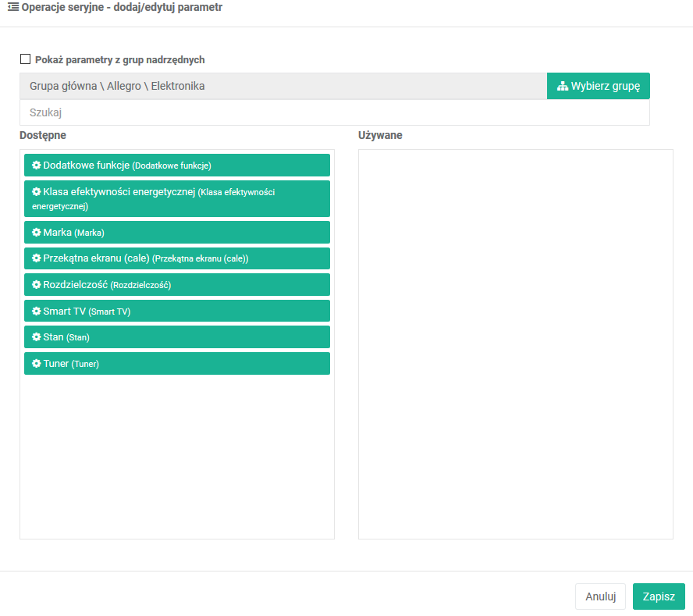Cancel the dialog with Anuluj
693x616 pixels.
(x=600, y=596)
